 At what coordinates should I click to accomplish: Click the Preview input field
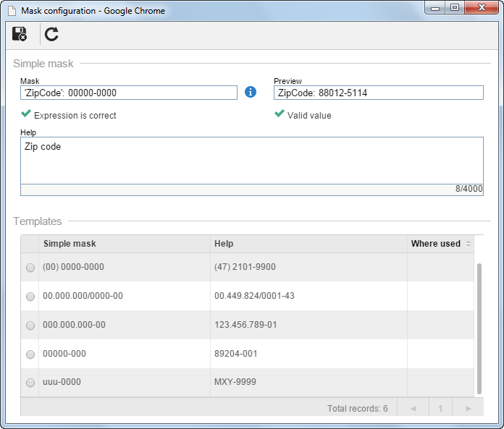tap(378, 93)
